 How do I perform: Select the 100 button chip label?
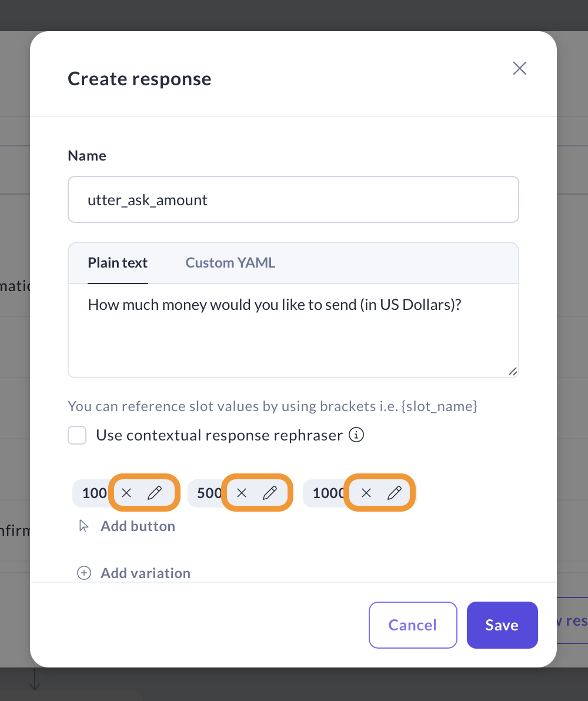94,493
